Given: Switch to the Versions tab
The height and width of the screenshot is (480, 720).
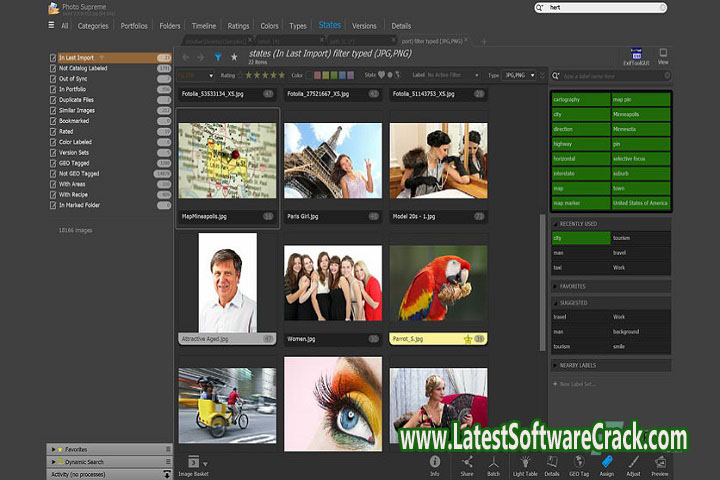Looking at the screenshot, I should [x=364, y=26].
